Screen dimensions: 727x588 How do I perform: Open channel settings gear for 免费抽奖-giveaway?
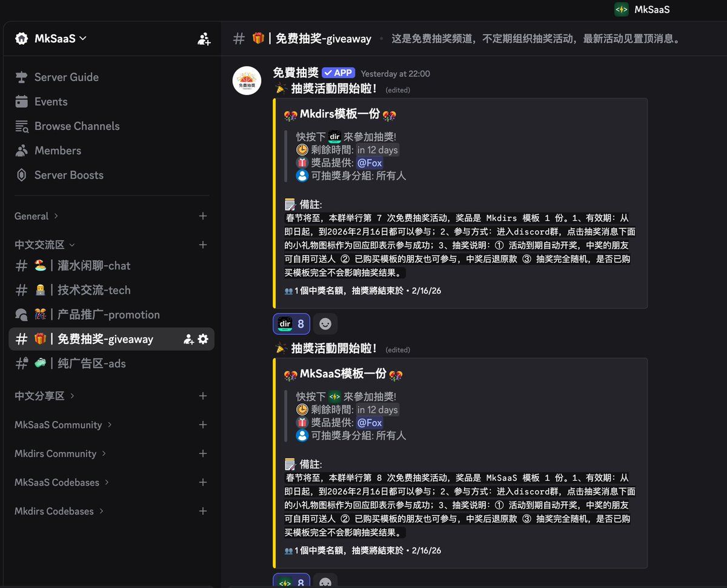(203, 339)
